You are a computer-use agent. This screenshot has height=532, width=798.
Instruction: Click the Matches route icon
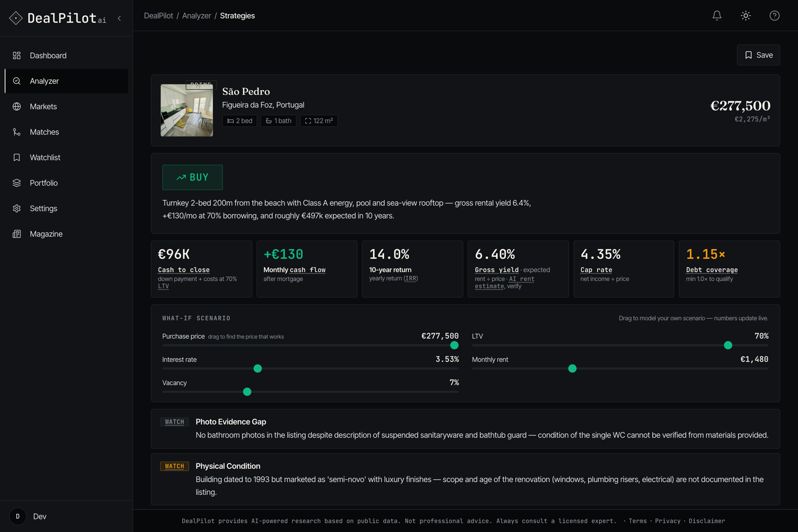17,132
